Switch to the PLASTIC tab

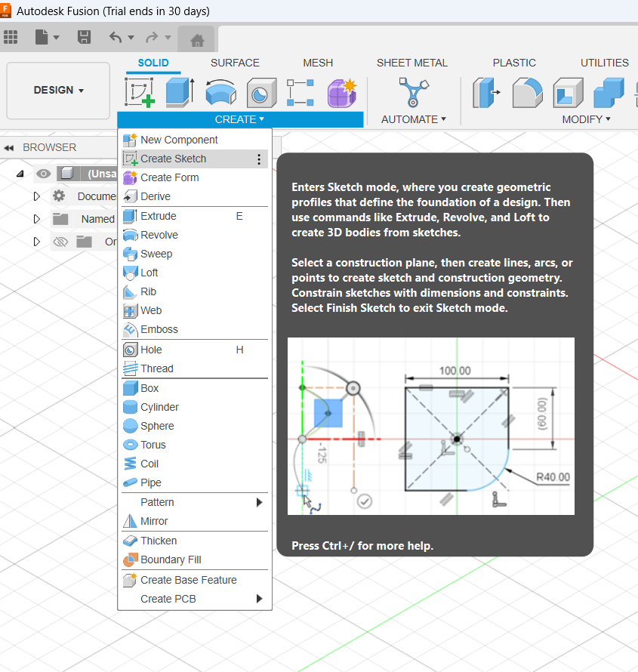513,63
